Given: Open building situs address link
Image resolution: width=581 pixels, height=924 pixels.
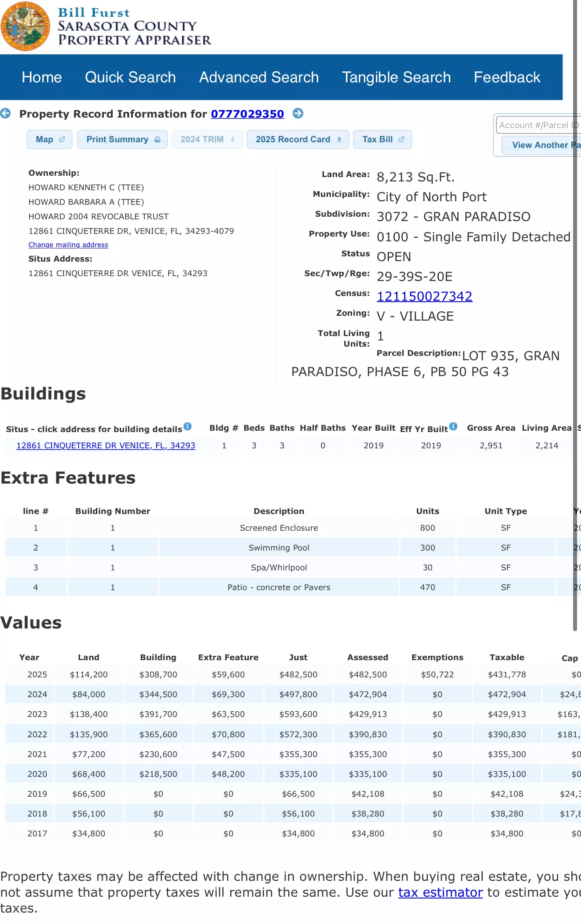Looking at the screenshot, I should pyautogui.click(x=106, y=446).
